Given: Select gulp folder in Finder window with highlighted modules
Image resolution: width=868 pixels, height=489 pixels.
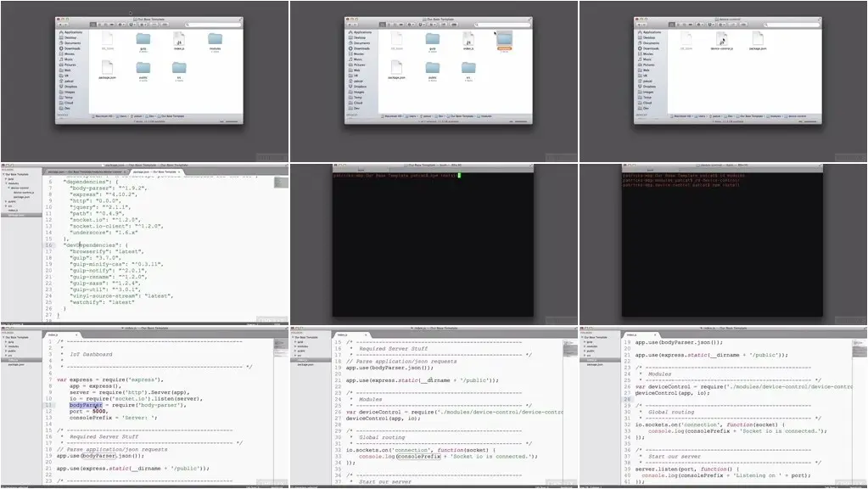Looking at the screenshot, I should [433, 41].
